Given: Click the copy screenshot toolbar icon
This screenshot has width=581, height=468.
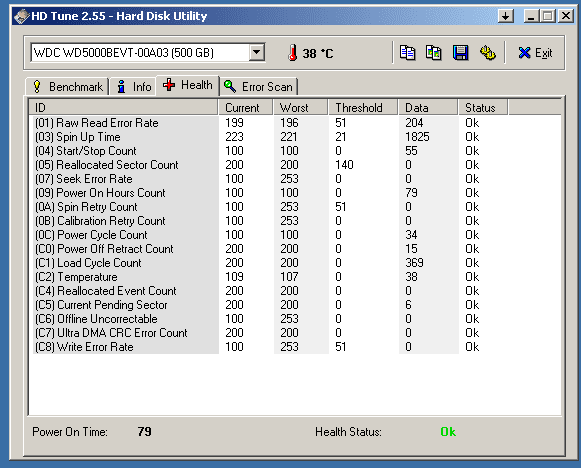Looking at the screenshot, I should tap(434, 53).
